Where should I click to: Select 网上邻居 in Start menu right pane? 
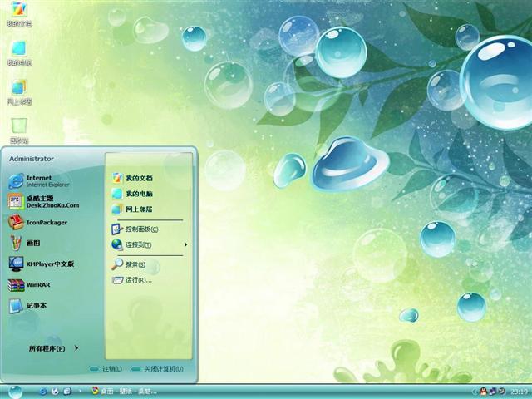(132, 209)
